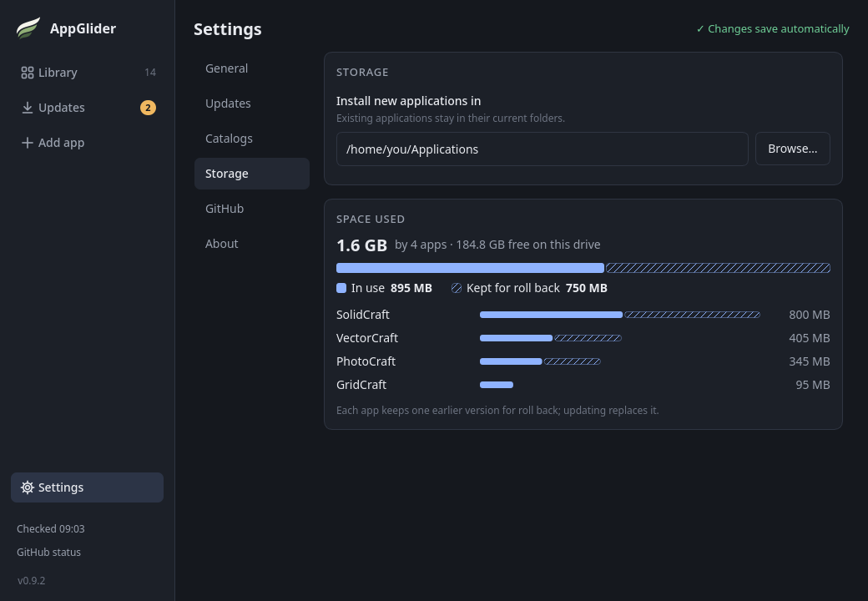Screen dimensions: 868x601
Task: Open the About settings tab
Action: (252, 244)
